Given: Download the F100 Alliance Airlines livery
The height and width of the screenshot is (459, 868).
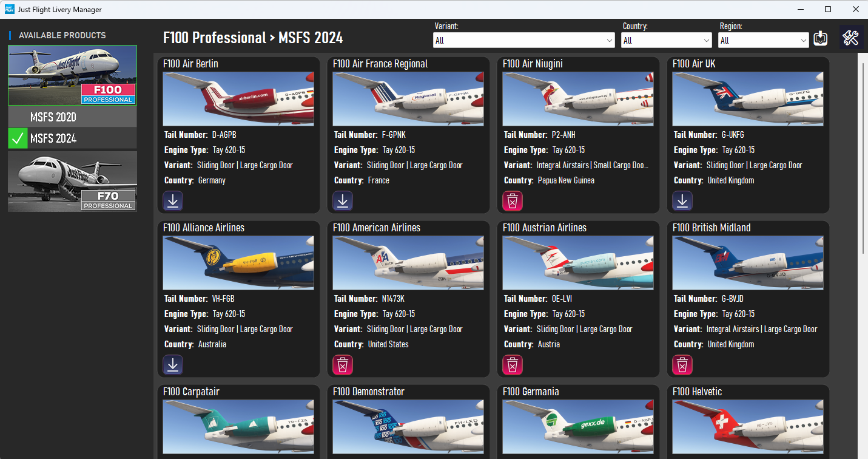Looking at the screenshot, I should [x=173, y=365].
